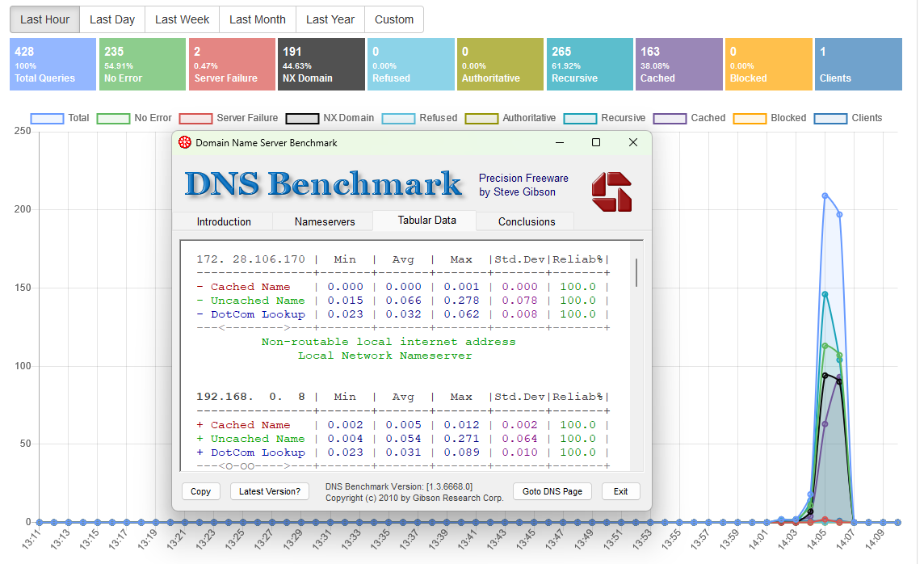Viewport: 924px width, 564px height.
Task: Click the first server's Cached Name row label
Action: pyautogui.click(x=250, y=287)
